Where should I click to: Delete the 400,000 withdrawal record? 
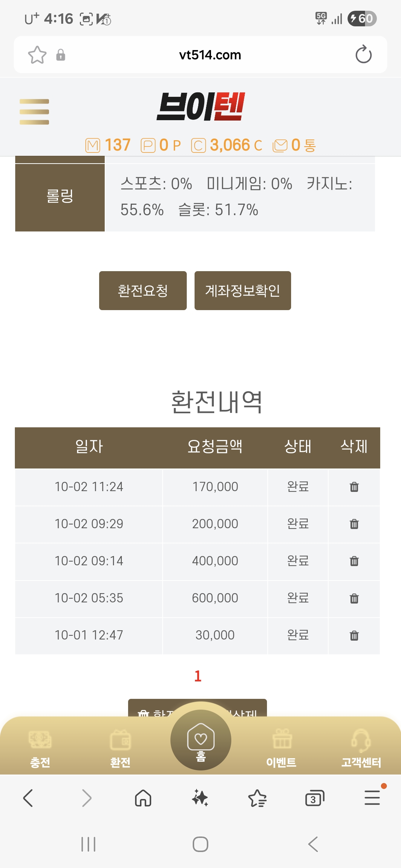[354, 561]
